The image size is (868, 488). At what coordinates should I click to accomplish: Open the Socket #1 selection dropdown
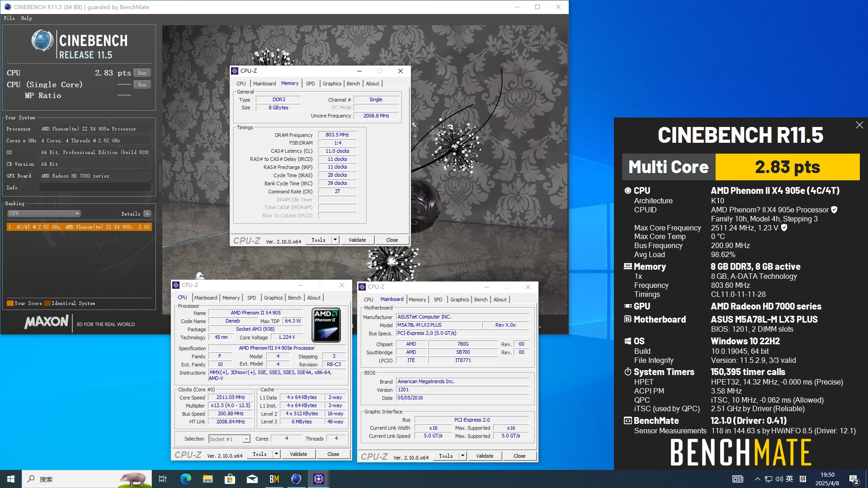pos(229,439)
